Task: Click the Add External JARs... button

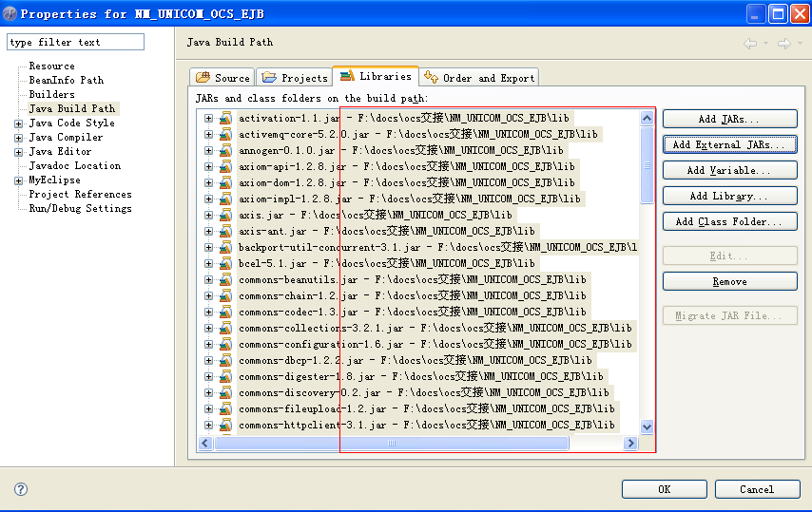Action: [729, 144]
